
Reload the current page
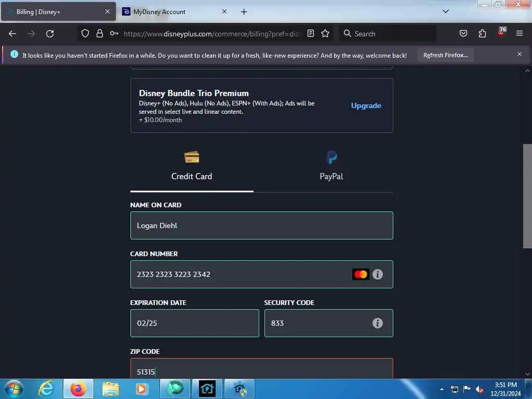(x=50, y=34)
